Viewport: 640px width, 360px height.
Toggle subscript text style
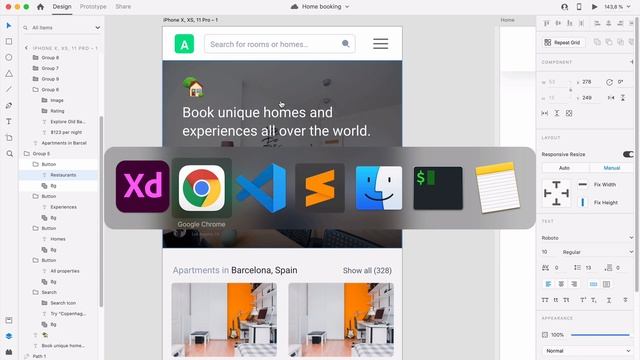pyautogui.click(x=594, y=300)
